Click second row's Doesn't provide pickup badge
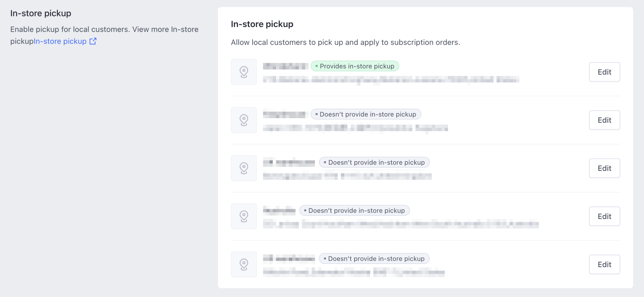644x297 pixels. click(x=365, y=114)
